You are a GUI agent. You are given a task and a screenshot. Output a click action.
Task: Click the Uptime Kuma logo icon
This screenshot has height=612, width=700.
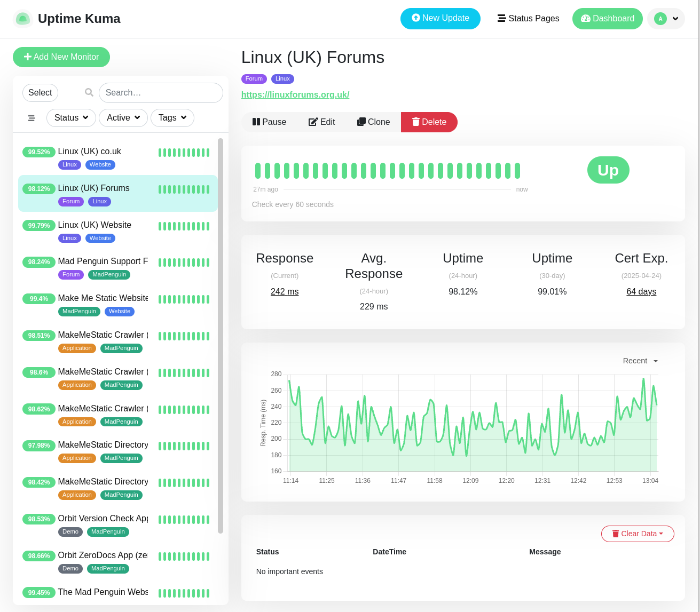click(22, 19)
